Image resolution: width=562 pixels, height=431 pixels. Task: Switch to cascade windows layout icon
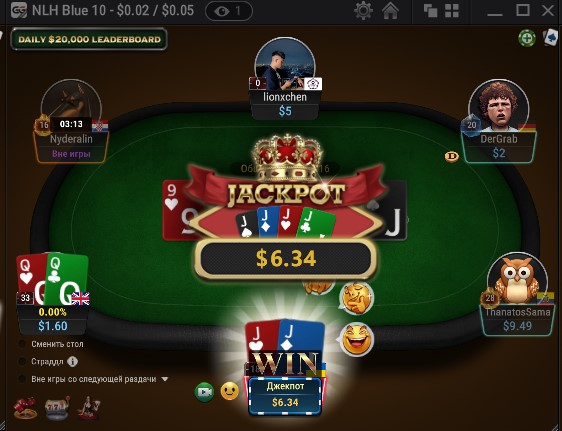tap(430, 11)
